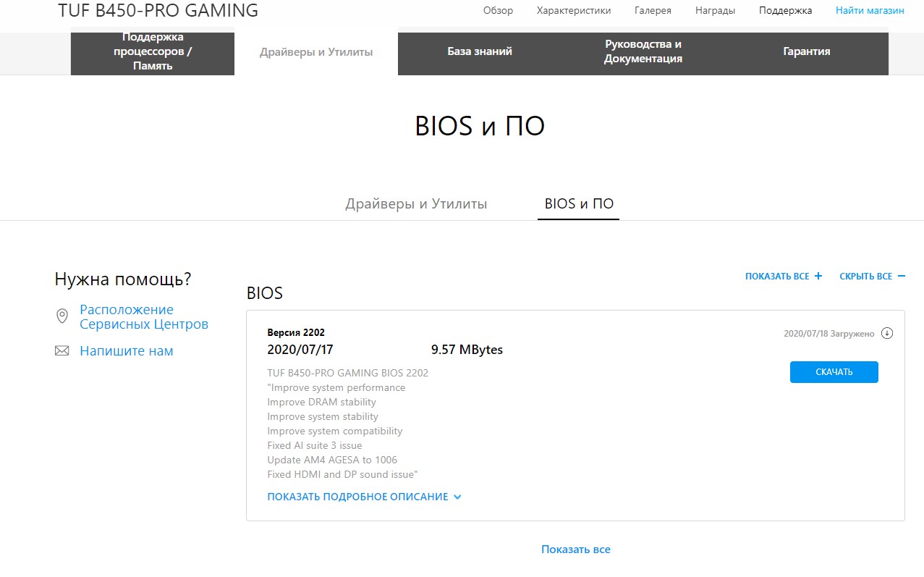Viewport: 924px width, 577px height.
Task: Click the TUF B450-PRO GAMING BIOS 2202 line
Action: click(x=348, y=373)
